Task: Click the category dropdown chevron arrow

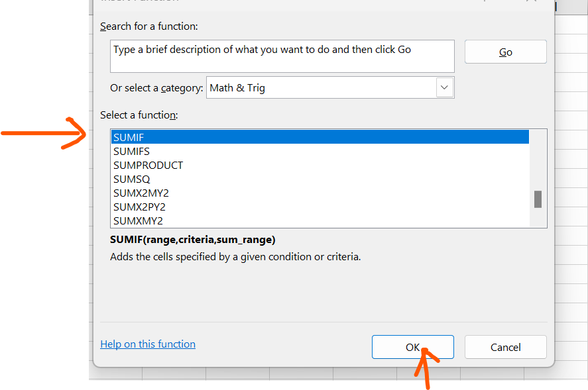Action: coord(444,87)
